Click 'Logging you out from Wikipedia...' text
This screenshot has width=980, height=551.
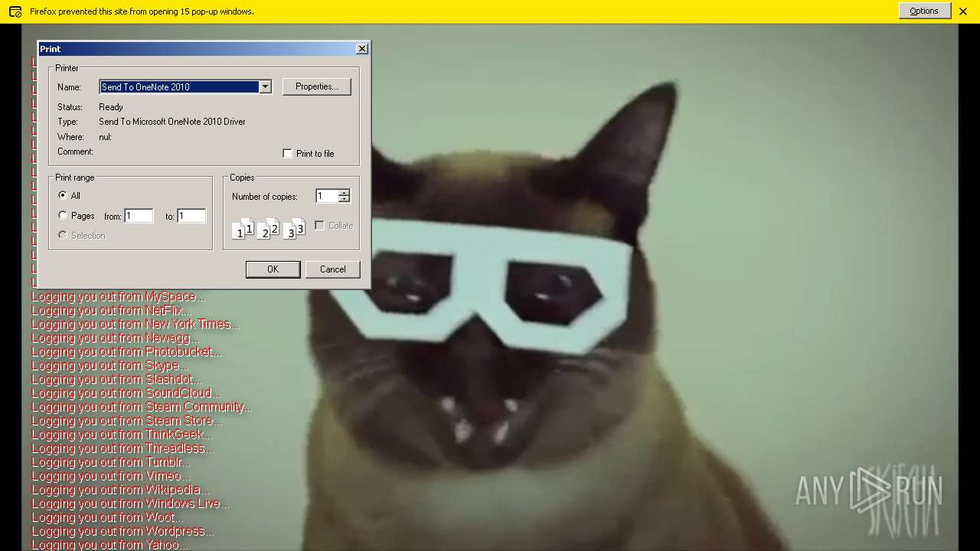pos(120,489)
